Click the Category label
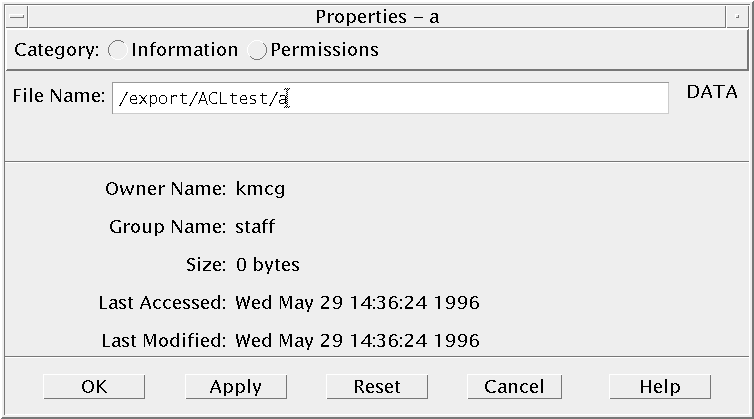The width and height of the screenshot is (754, 419). [x=56, y=50]
